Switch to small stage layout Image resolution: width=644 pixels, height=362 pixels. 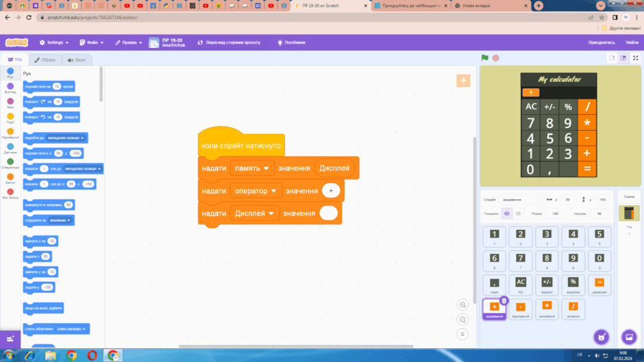point(612,58)
